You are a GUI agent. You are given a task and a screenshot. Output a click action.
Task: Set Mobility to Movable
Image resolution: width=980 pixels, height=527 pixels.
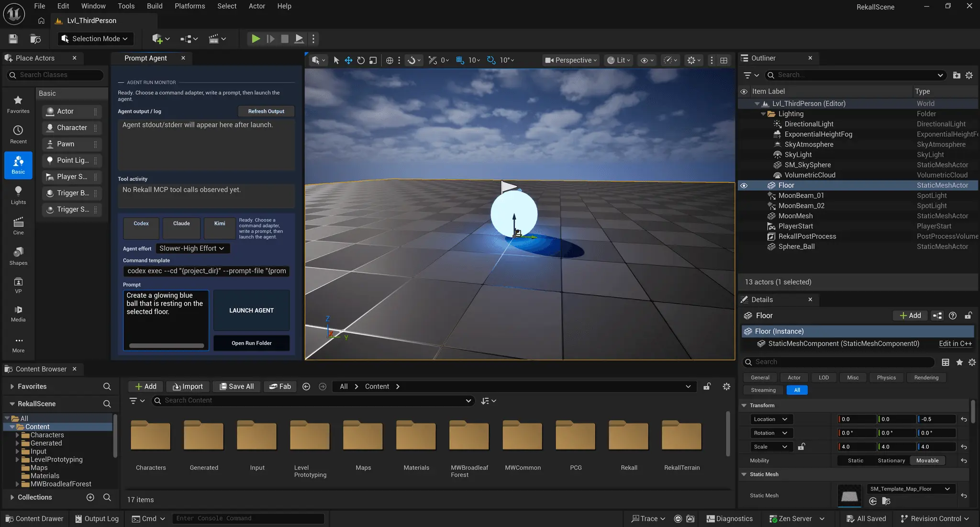pos(927,460)
